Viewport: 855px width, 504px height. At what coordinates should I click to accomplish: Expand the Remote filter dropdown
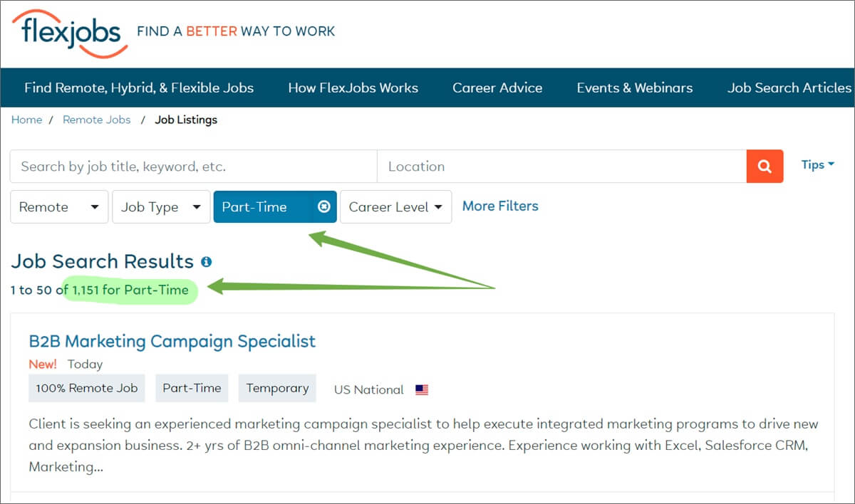[60, 207]
